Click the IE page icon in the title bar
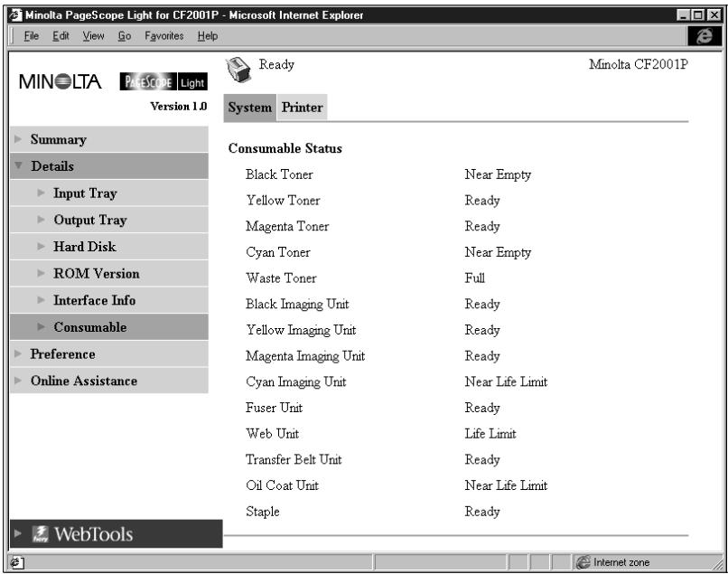Screen dimensions: 728x574 tap(15, 15)
